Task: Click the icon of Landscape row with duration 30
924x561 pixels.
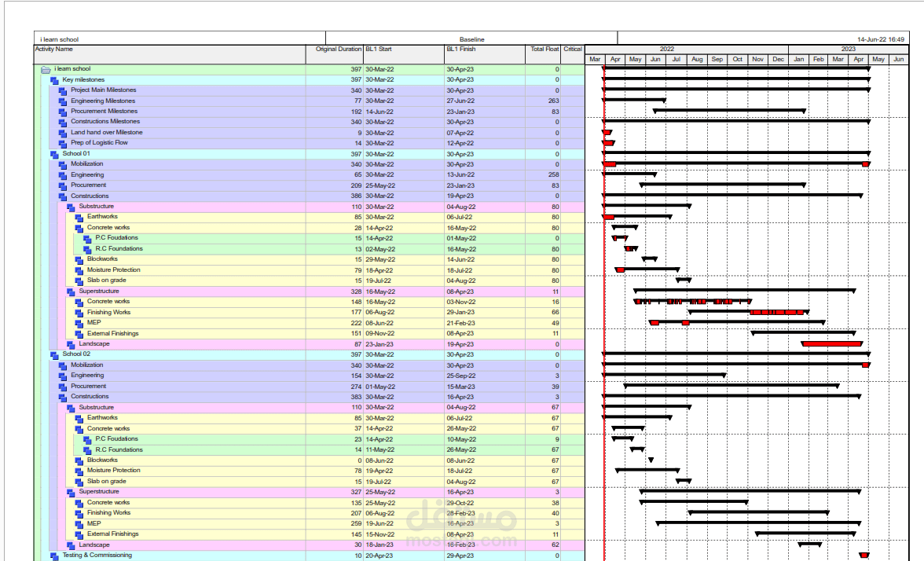Action: [71, 545]
